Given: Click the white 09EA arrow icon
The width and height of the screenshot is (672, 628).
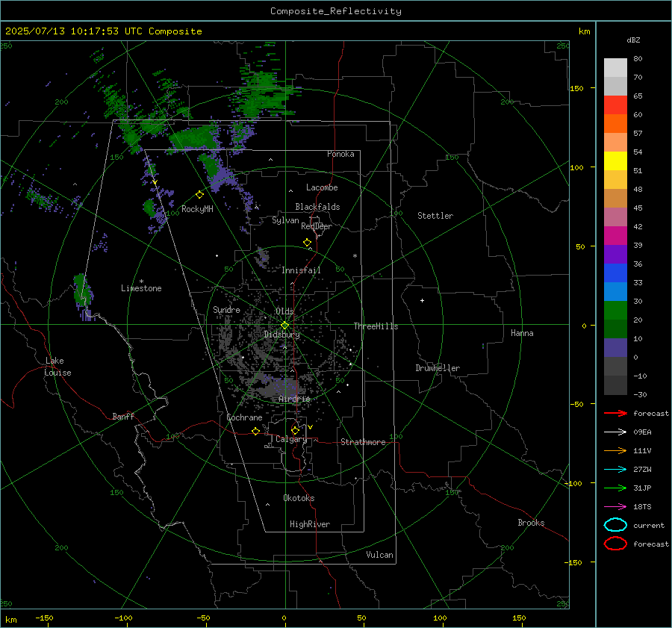Looking at the screenshot, I should click(x=615, y=432).
